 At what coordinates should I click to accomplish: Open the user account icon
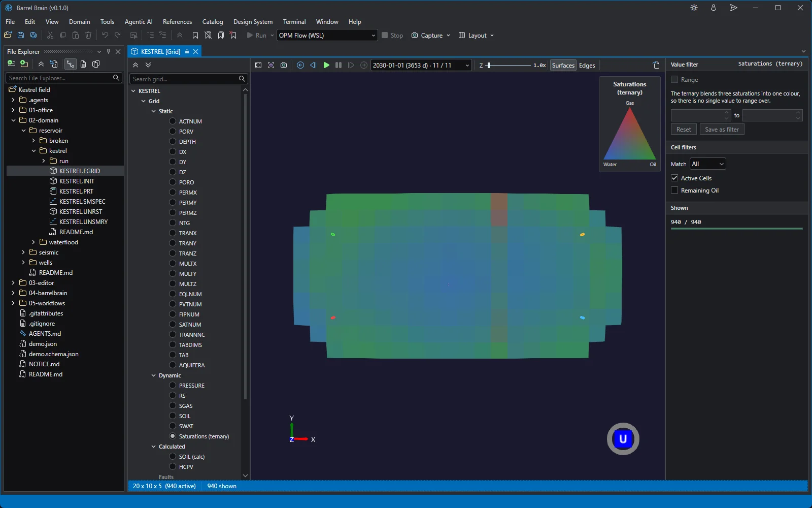point(714,8)
